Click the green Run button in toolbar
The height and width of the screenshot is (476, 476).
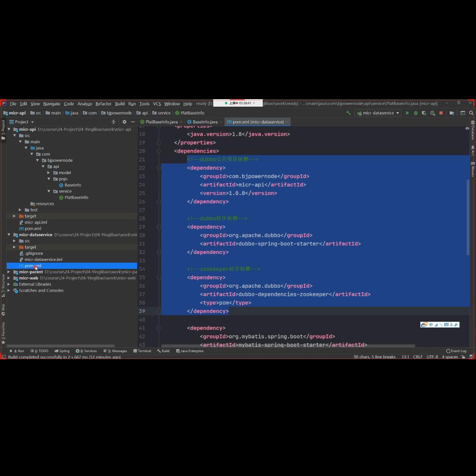point(407,113)
